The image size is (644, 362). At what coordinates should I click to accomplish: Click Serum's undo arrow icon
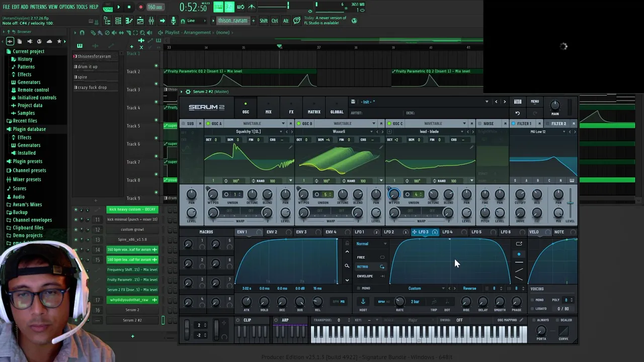click(x=518, y=113)
